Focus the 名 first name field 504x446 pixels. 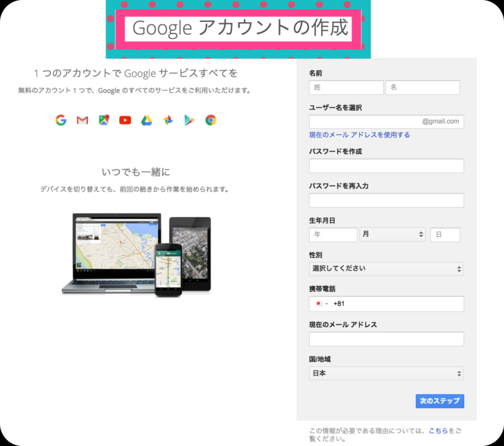tap(423, 87)
